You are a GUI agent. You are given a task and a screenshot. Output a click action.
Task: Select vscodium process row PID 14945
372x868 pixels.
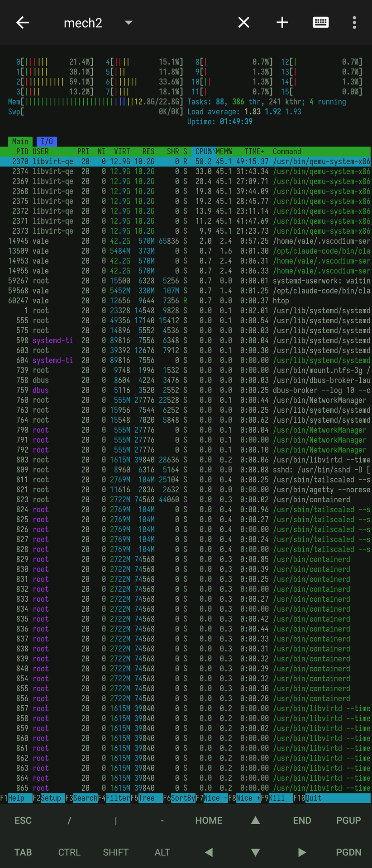point(186,241)
